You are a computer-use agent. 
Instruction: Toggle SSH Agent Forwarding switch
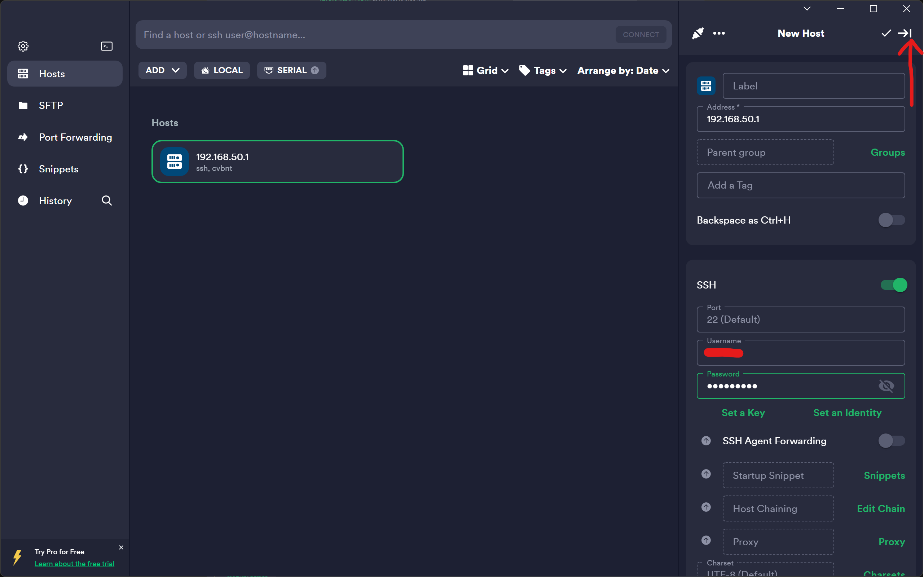pyautogui.click(x=891, y=441)
